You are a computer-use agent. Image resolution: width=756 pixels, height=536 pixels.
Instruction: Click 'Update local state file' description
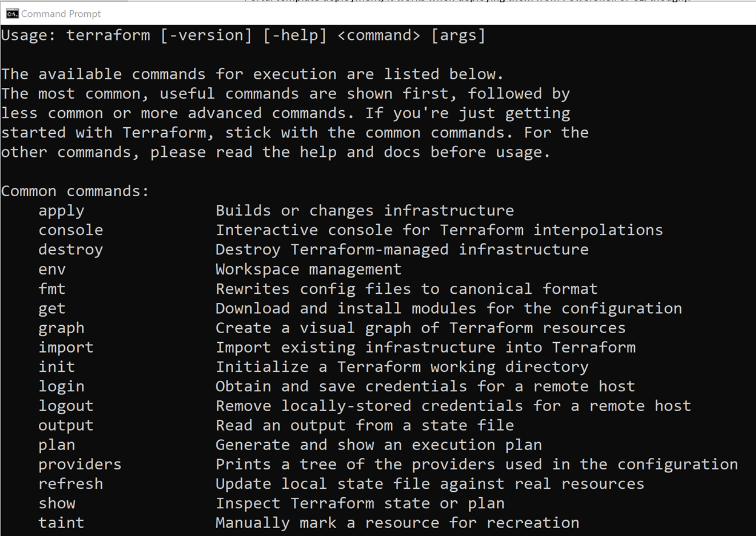coord(430,484)
